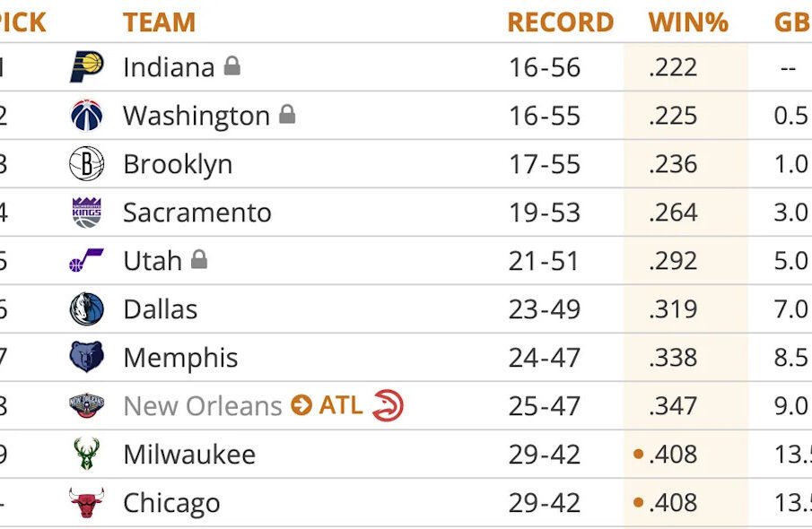Click the Dallas Mavericks team logo
Image resolution: width=812 pixels, height=529 pixels.
87,309
